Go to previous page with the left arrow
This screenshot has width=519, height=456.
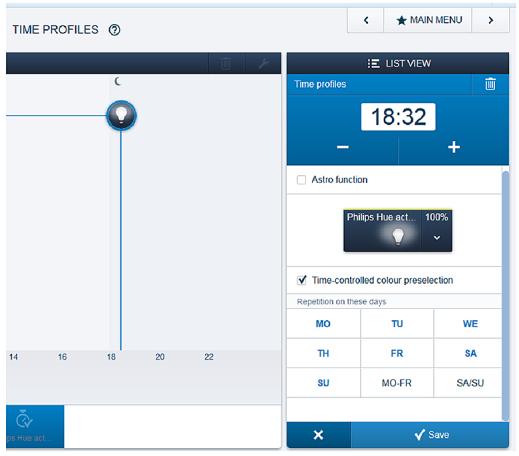[366, 20]
